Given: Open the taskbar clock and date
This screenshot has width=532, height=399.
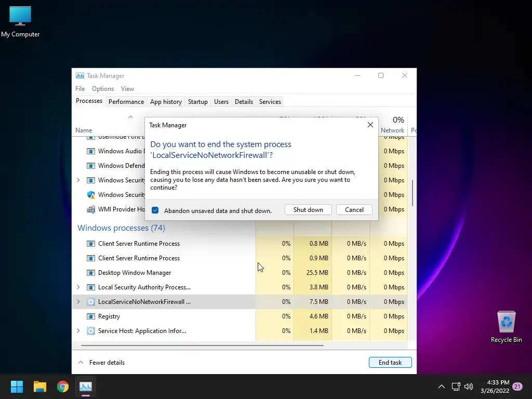Looking at the screenshot, I should click(495, 387).
